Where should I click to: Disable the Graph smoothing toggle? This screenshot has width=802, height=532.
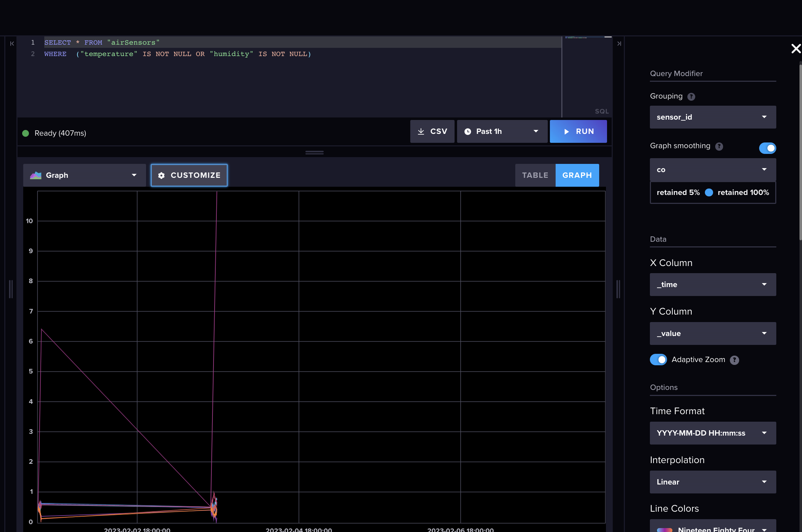click(768, 148)
